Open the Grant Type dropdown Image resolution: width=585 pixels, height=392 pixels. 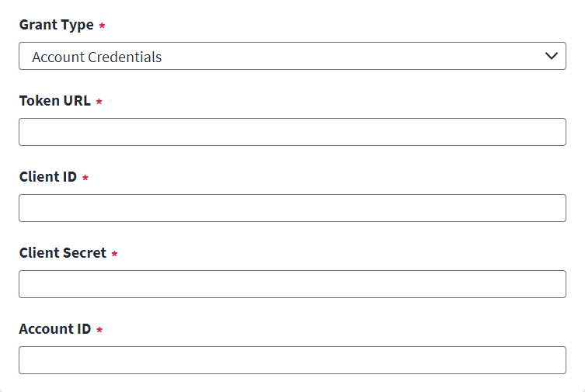292,57
